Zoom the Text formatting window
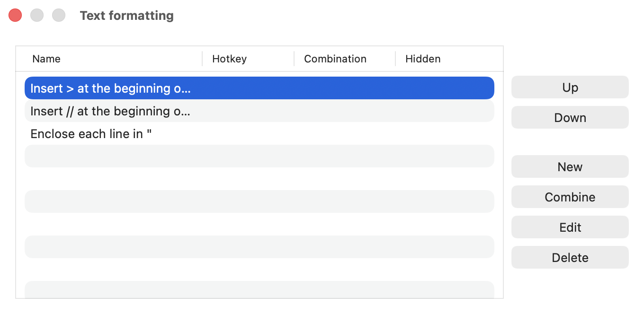This screenshot has width=644, height=314. click(59, 16)
